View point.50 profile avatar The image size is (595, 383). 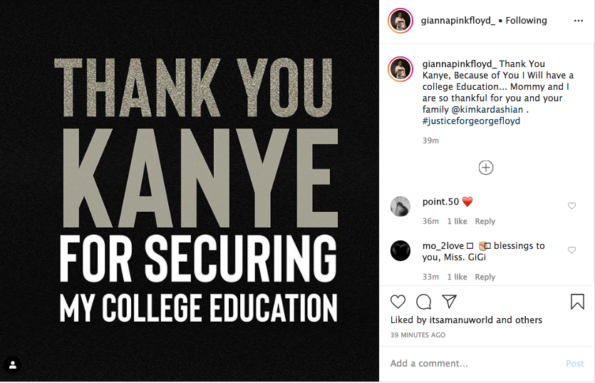(x=400, y=206)
